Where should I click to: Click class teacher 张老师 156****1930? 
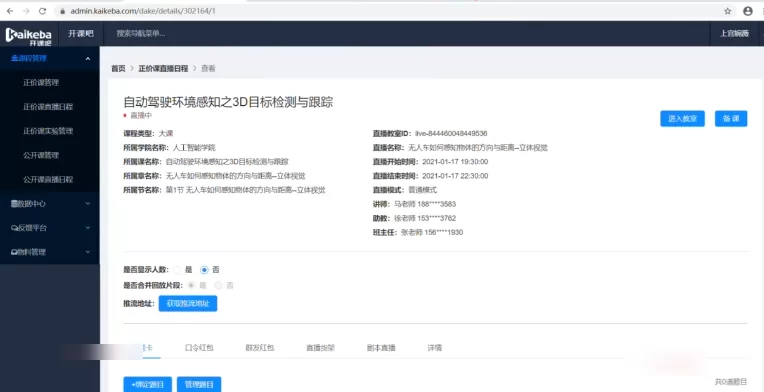click(432, 232)
